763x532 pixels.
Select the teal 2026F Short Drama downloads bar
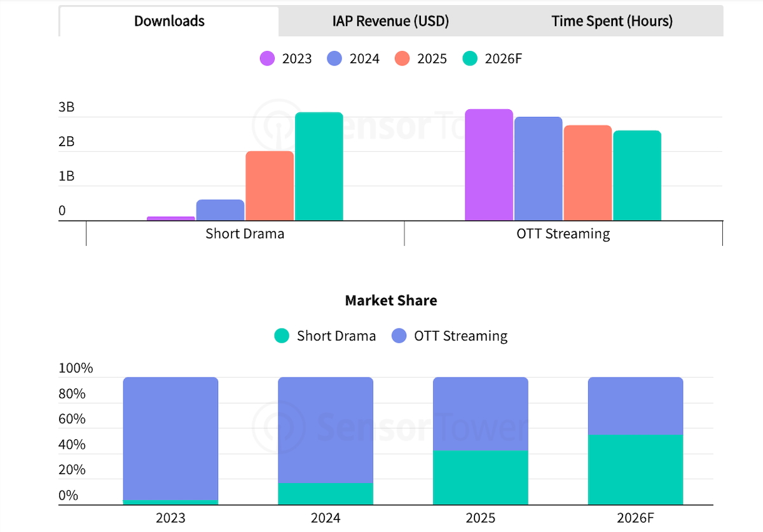[x=319, y=167]
